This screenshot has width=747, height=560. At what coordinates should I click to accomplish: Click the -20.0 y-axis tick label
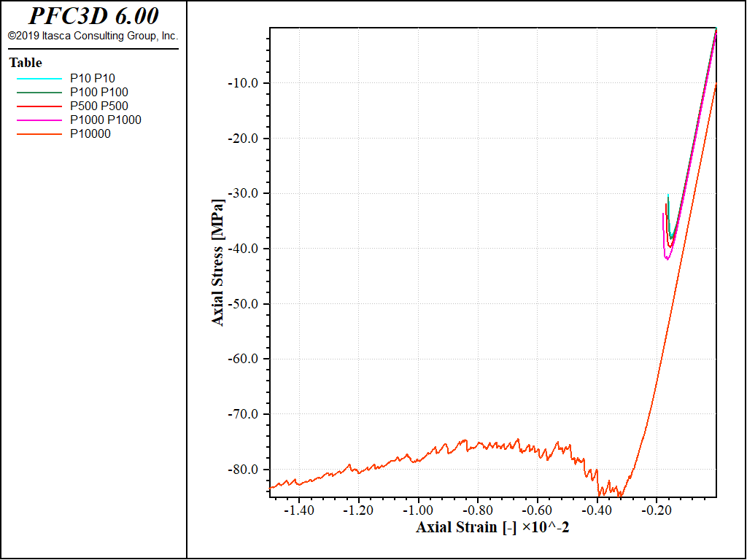244,139
